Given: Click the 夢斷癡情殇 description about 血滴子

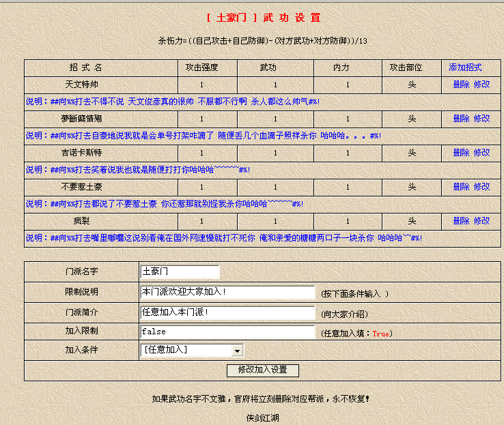Looking at the screenshot, I should 204,136.
